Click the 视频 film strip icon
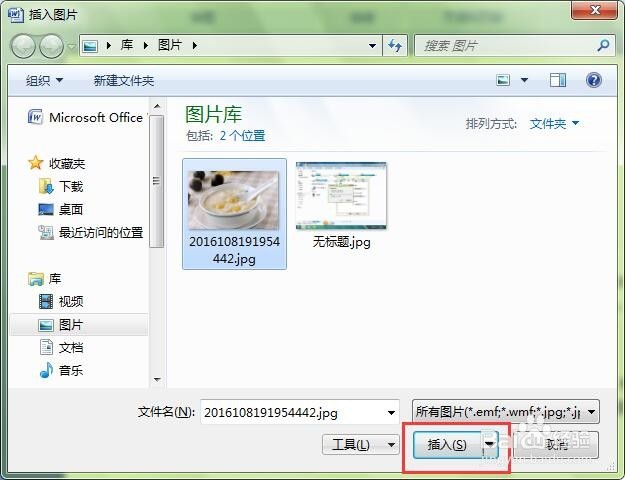The width and height of the screenshot is (625, 480). click(46, 301)
